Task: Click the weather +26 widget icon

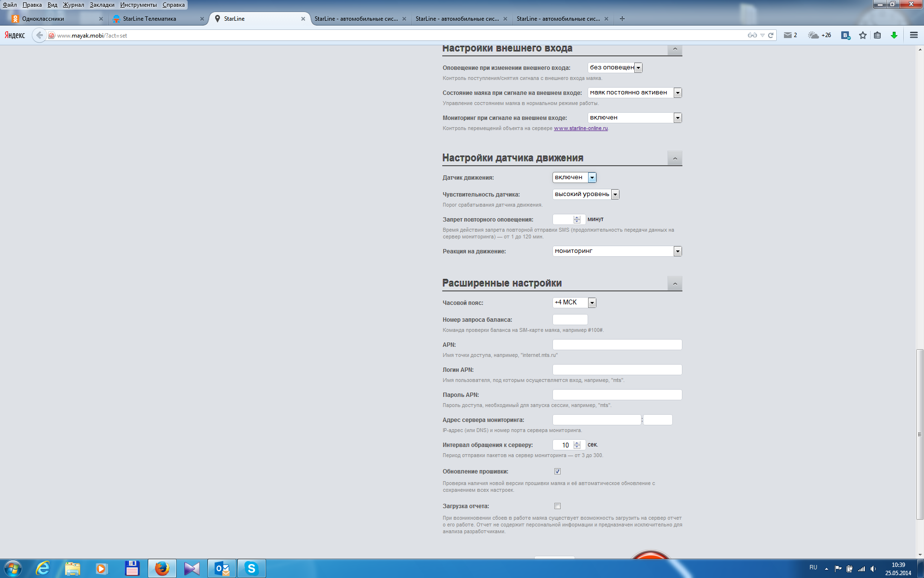Action: 813,35
